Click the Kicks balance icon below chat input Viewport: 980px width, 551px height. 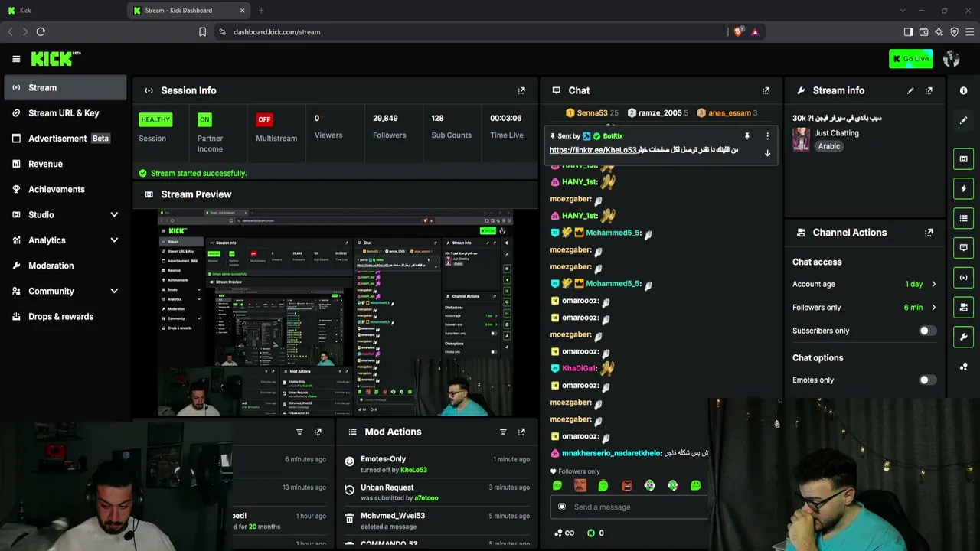591,533
